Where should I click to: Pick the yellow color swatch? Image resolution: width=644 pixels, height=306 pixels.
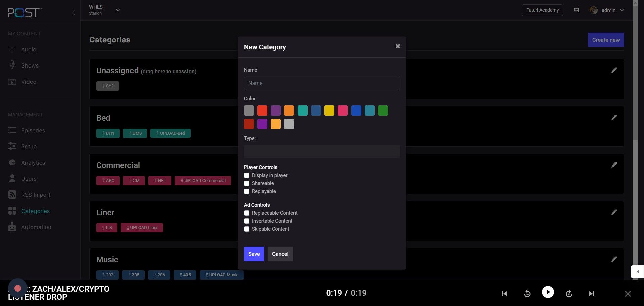(x=329, y=111)
